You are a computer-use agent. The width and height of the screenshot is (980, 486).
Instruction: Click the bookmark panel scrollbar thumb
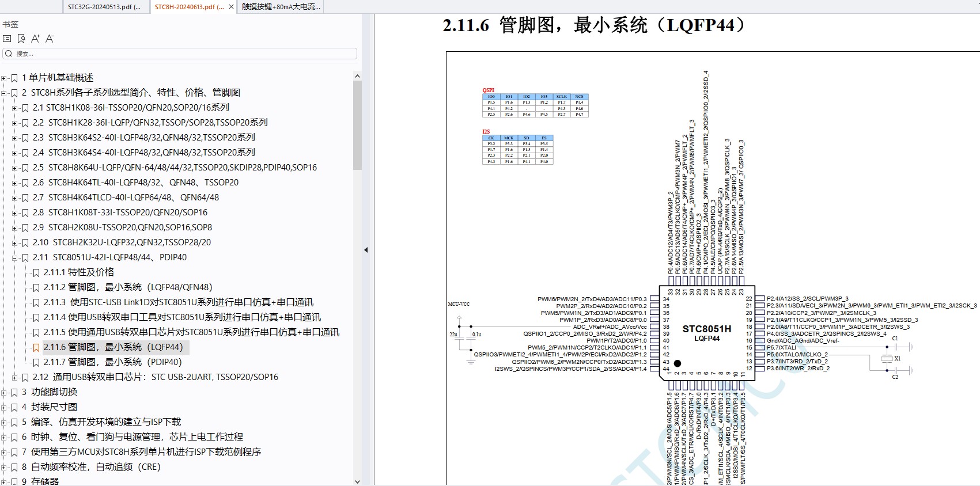357,126
